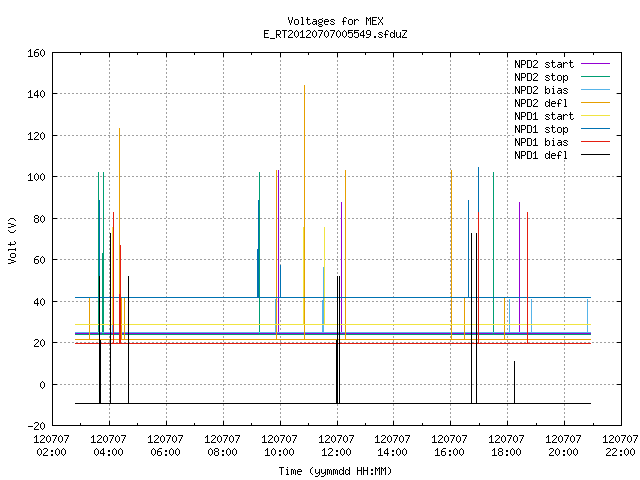Click the y-axis tick value 100
640x480 pixels.
point(36,177)
